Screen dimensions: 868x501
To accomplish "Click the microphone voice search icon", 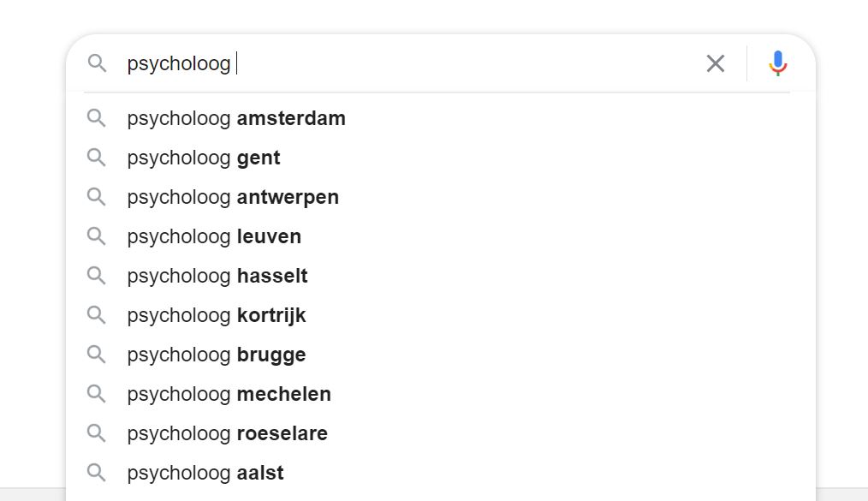I will tap(777, 63).
